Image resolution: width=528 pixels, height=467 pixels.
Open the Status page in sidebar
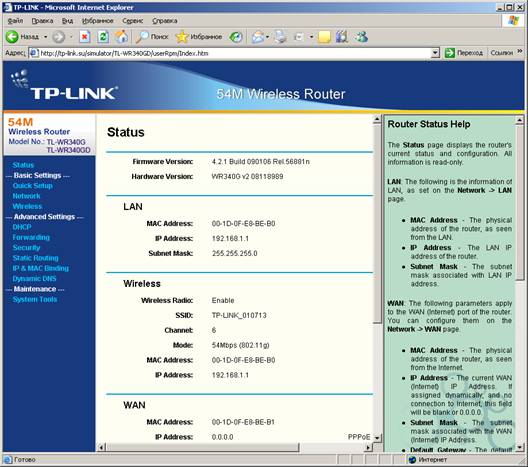[x=23, y=165]
